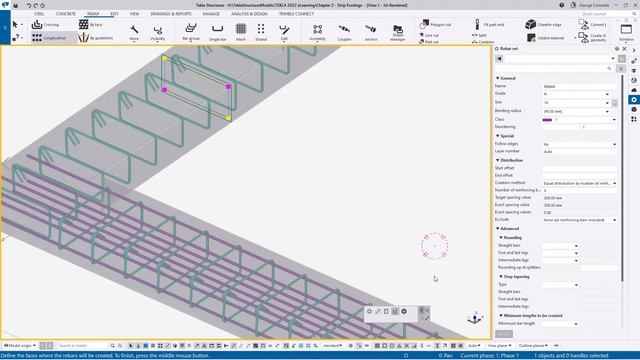Image resolution: width=640 pixels, height=360 pixels.
Task: Open the Bending radius dropdown
Action: (607, 111)
